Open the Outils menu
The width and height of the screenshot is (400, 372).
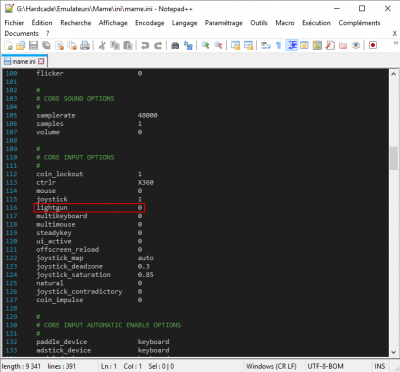259,23
